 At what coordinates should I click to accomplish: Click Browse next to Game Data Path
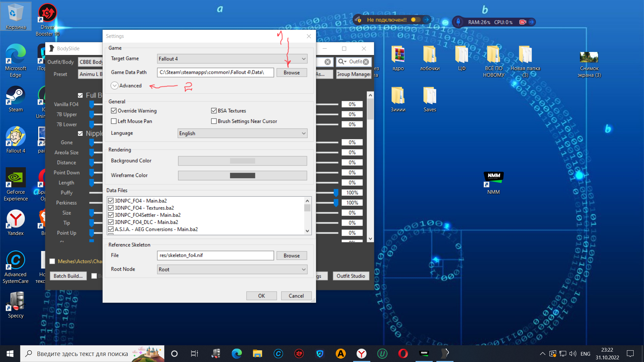(291, 73)
